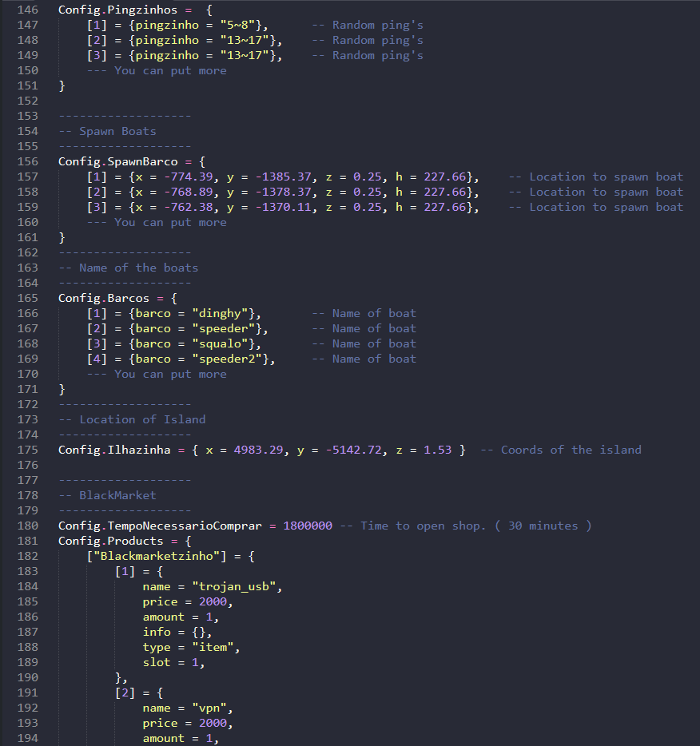700x746 pixels.
Task: Click the closing brace on line 171
Action: pos(62,390)
